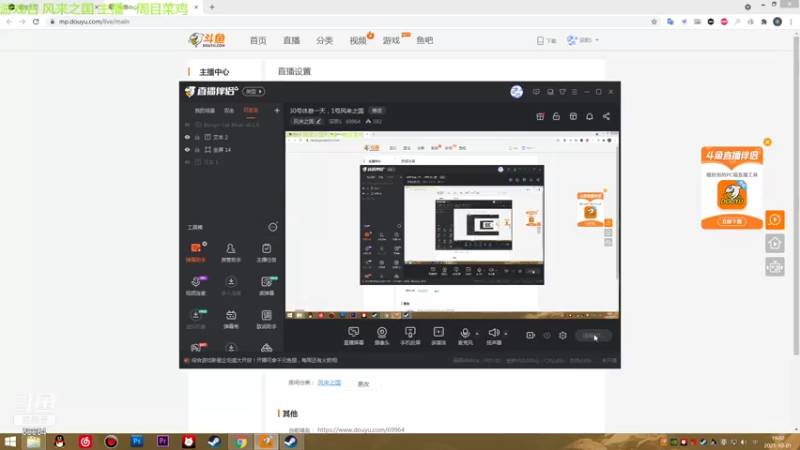Image resolution: width=800 pixels, height=450 pixels.
Task: Go to 分类 in Douyu navigation
Action: click(x=324, y=40)
